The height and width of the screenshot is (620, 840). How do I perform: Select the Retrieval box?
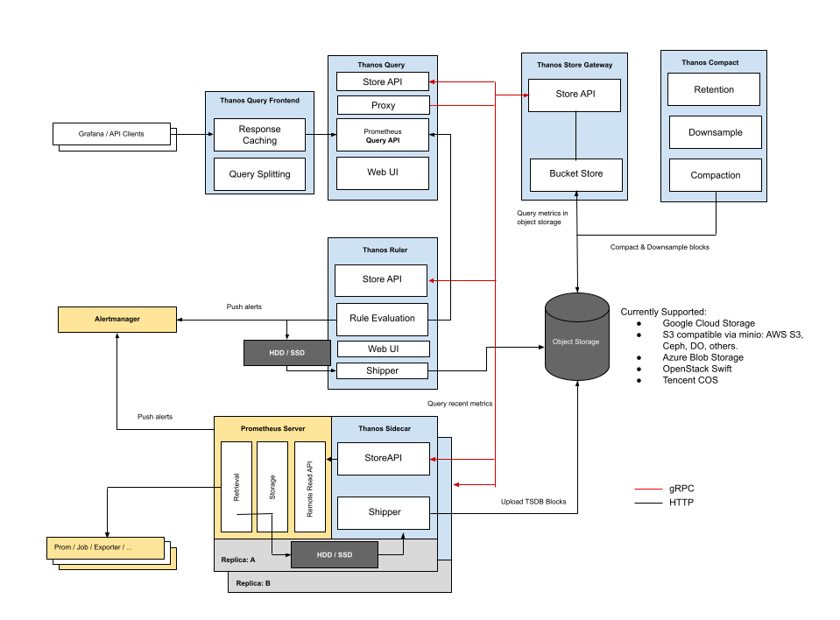click(236, 487)
